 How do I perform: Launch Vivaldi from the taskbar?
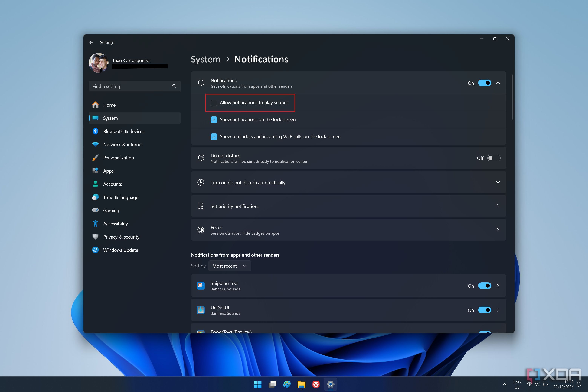pos(316,384)
